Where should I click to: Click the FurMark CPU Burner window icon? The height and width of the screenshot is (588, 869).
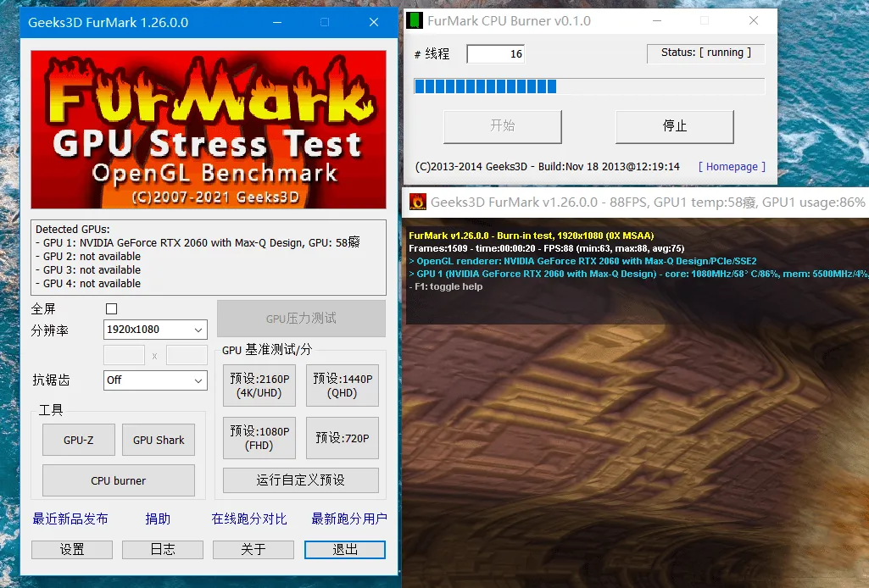(x=415, y=19)
